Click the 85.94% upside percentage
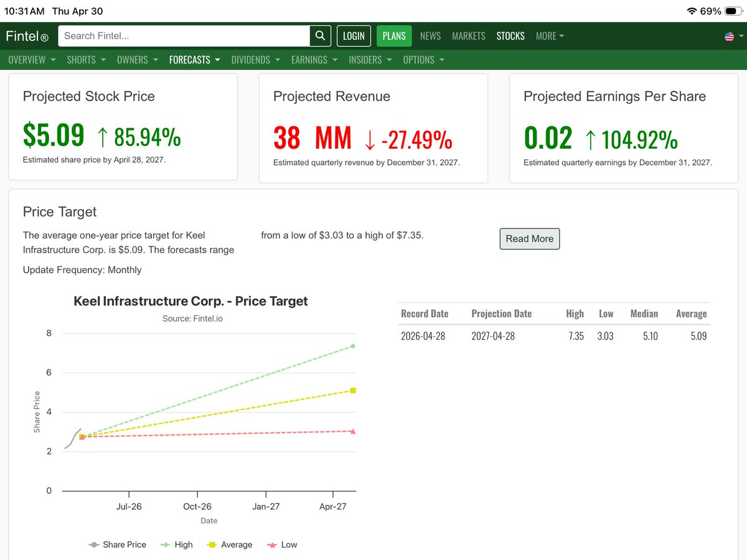The height and width of the screenshot is (560, 747). [139, 138]
